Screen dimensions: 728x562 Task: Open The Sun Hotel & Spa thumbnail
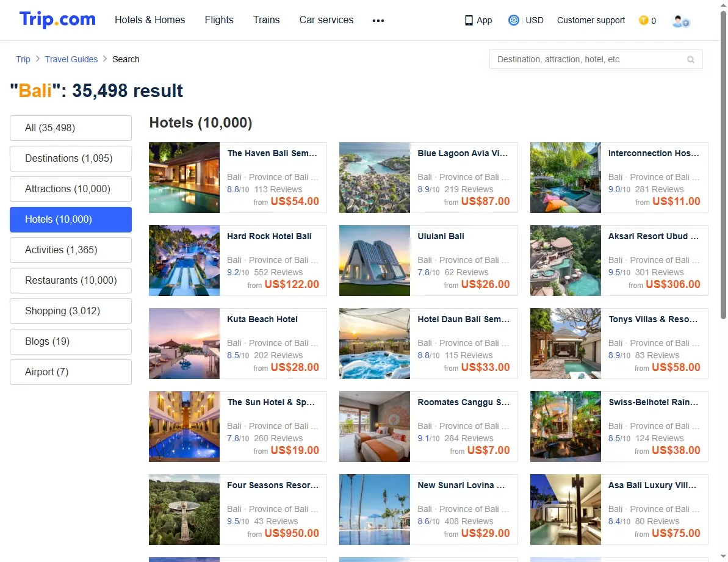coord(184,427)
